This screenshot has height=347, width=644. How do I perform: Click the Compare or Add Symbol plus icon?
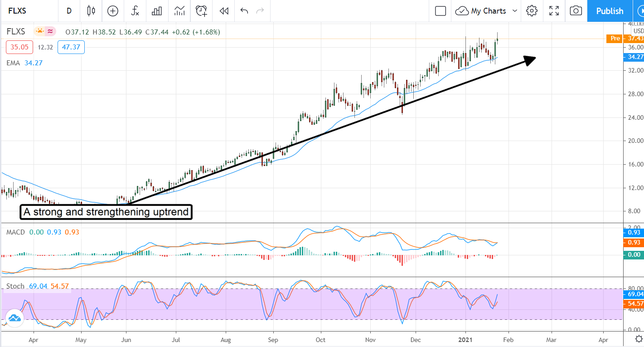coord(112,11)
